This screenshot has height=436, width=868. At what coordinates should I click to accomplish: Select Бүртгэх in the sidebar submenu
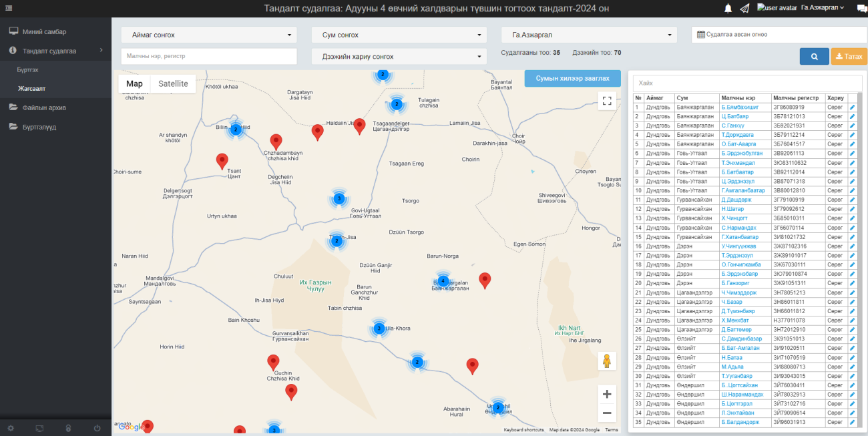28,69
